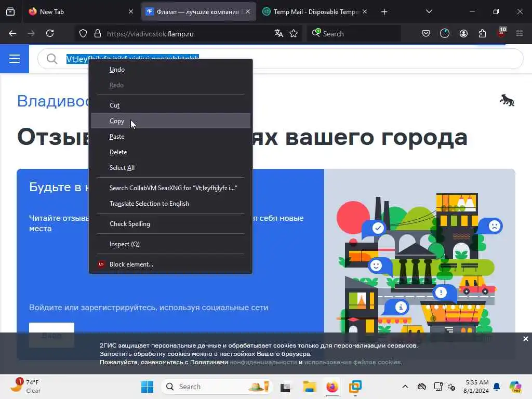
Task: Click the white login button
Action: [x=51, y=335]
